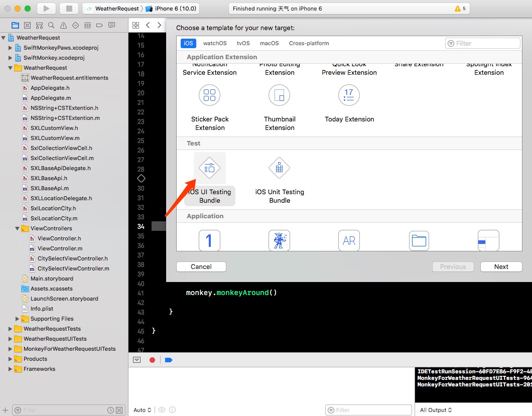The height and width of the screenshot is (416, 532).
Task: Expand the WeatherRequestUITests group
Action: (10, 339)
